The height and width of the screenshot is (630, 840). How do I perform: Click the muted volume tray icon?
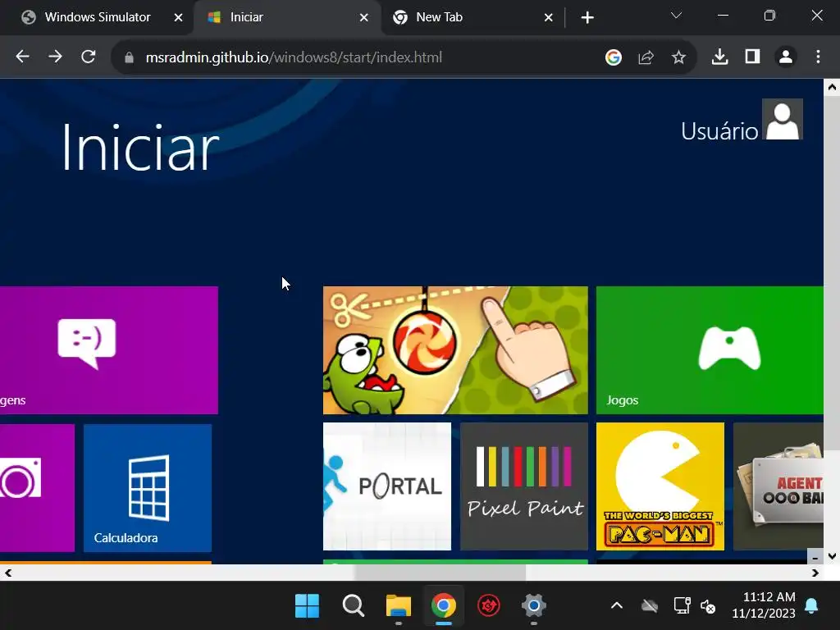708,606
